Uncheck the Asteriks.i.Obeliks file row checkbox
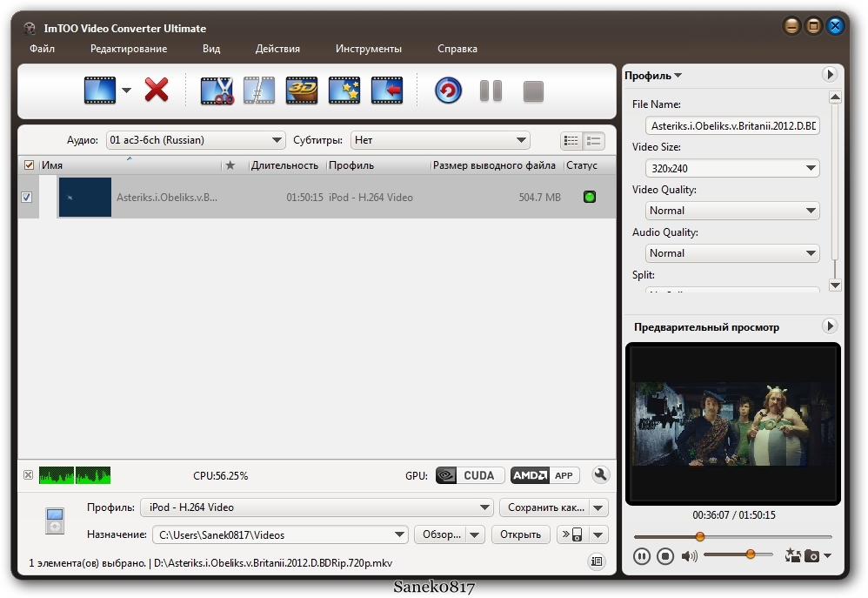Viewport: 868px width, 598px height. click(x=27, y=198)
